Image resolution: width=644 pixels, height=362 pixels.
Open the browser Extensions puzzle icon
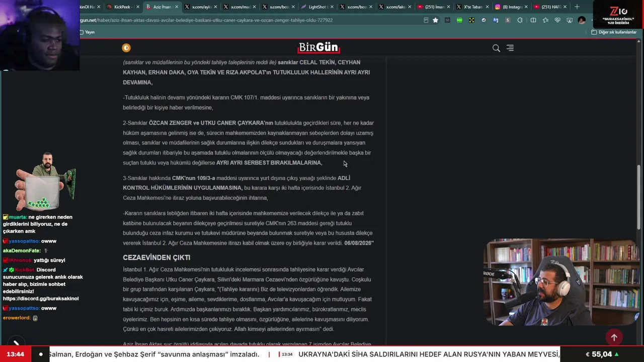pos(520,20)
